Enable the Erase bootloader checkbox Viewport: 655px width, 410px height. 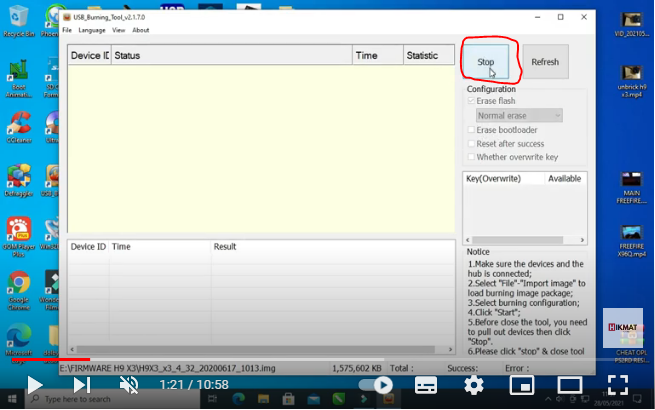(471, 130)
